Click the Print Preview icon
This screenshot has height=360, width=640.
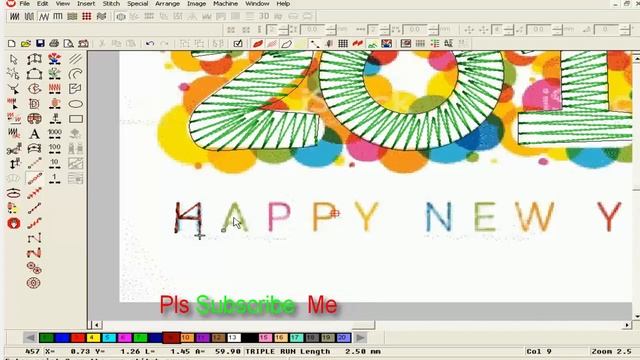click(x=69, y=43)
